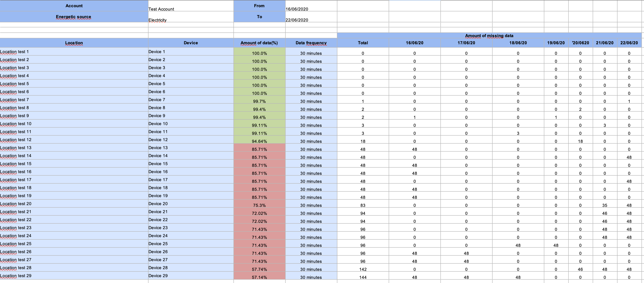Select the Location test 7 cell
The height and width of the screenshot is (283, 644).
pyautogui.click(x=74, y=100)
